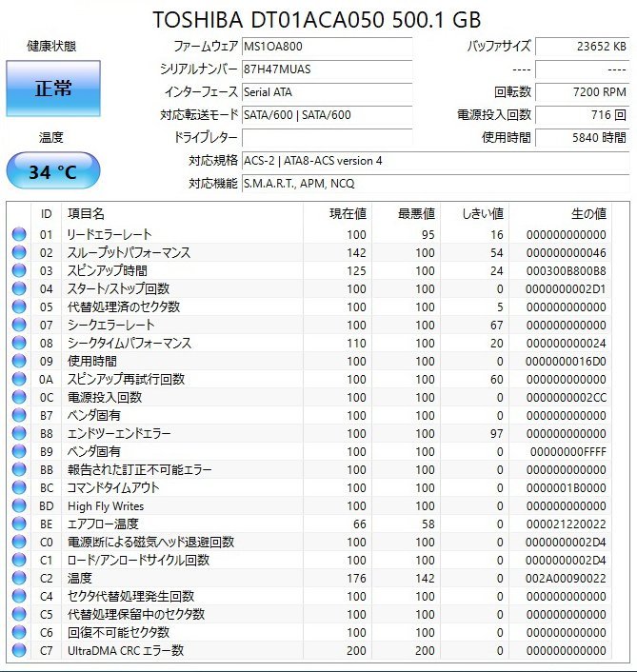Click the buffer size value 23652 KB

tap(582, 47)
